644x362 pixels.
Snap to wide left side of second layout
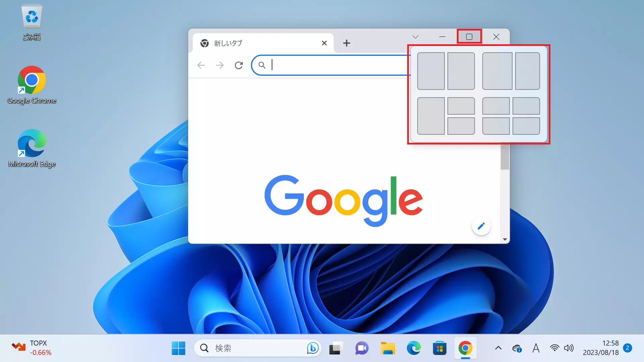pyautogui.click(x=497, y=71)
